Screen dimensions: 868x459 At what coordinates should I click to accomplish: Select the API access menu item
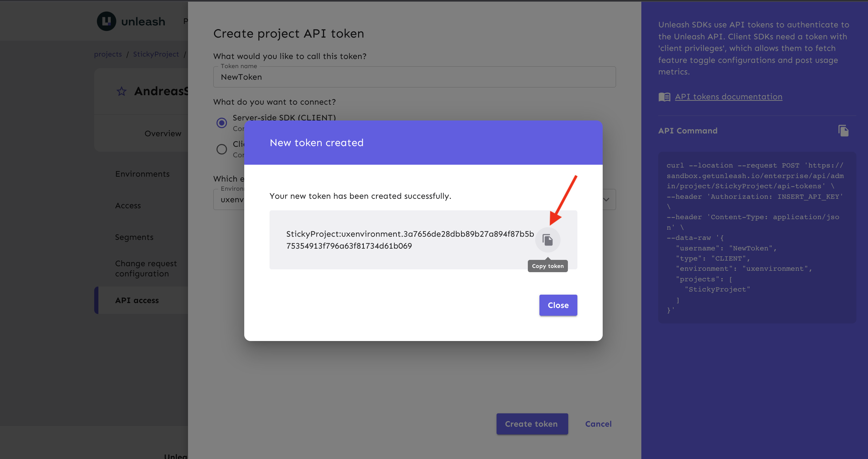point(137,300)
